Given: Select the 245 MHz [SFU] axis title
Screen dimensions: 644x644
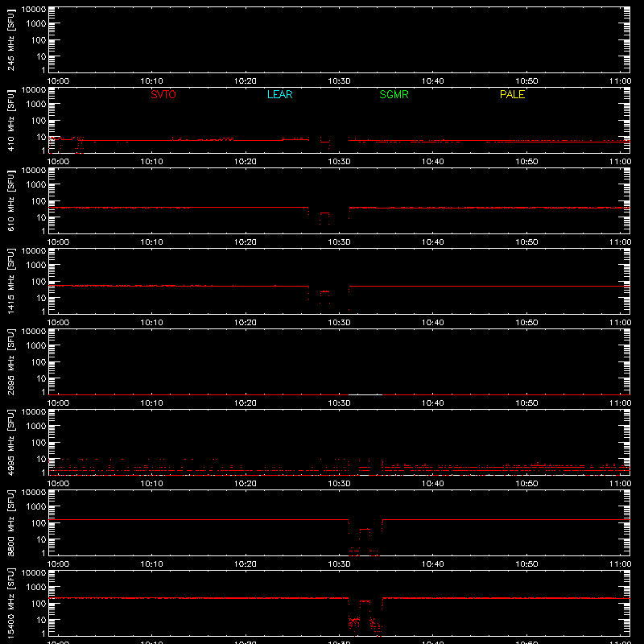Looking at the screenshot, I should tap(10, 39).
